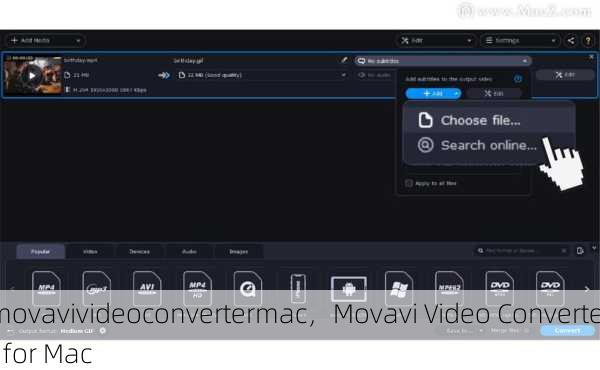Open the Settings dropdown menu
Screen dimensions: 600x370
click(521, 41)
